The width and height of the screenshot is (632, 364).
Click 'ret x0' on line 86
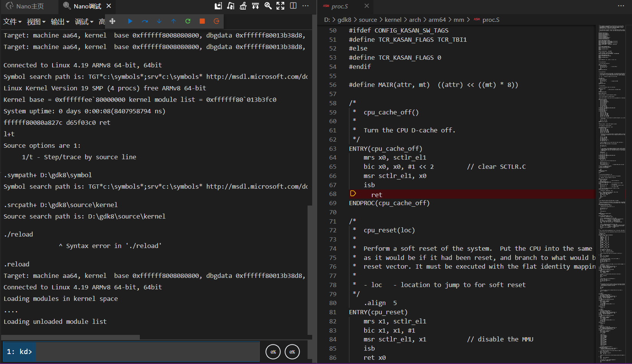tap(375, 358)
